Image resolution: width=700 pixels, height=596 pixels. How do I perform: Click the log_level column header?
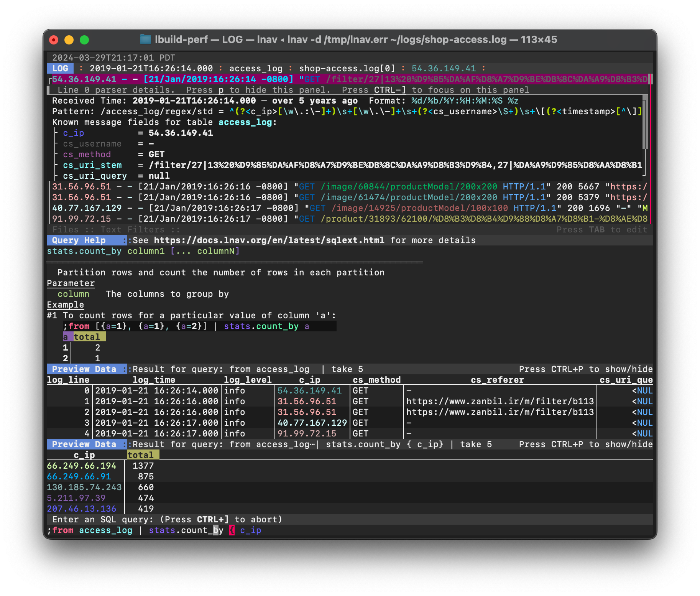[248, 380]
